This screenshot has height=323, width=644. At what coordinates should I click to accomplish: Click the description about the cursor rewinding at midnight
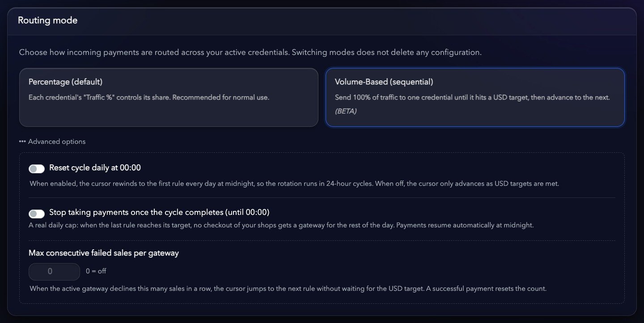pyautogui.click(x=294, y=184)
